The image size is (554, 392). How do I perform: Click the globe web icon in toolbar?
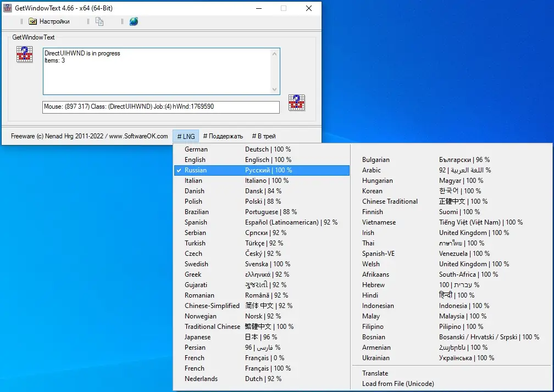134,21
